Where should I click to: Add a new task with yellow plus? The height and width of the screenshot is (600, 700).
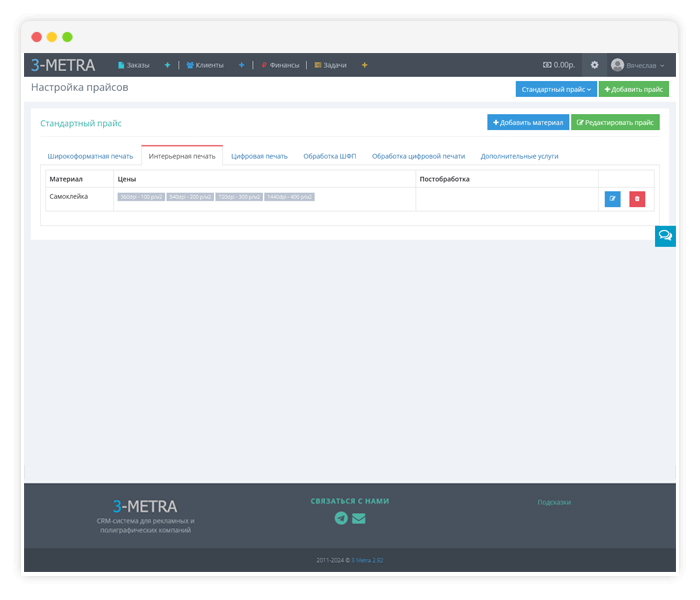[x=365, y=65]
